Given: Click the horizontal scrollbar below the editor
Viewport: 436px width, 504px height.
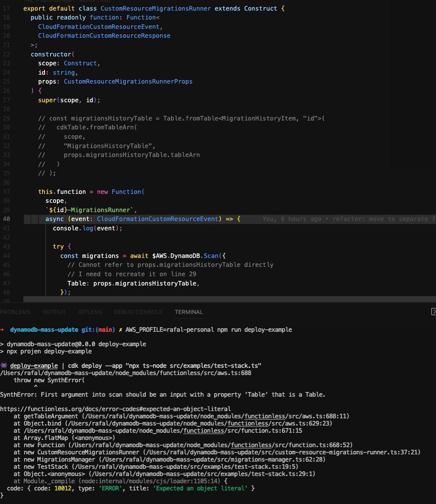Looking at the screenshot, I should tap(230, 299).
